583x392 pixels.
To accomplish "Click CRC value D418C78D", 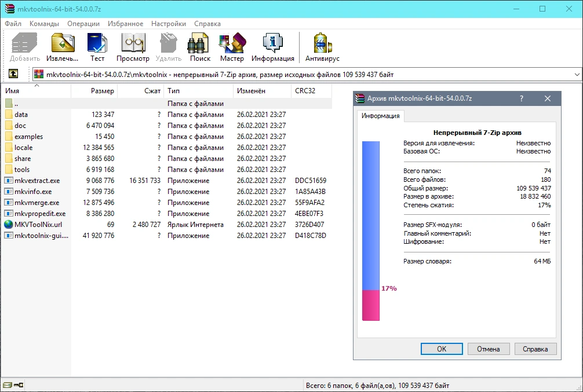I will 311,236.
